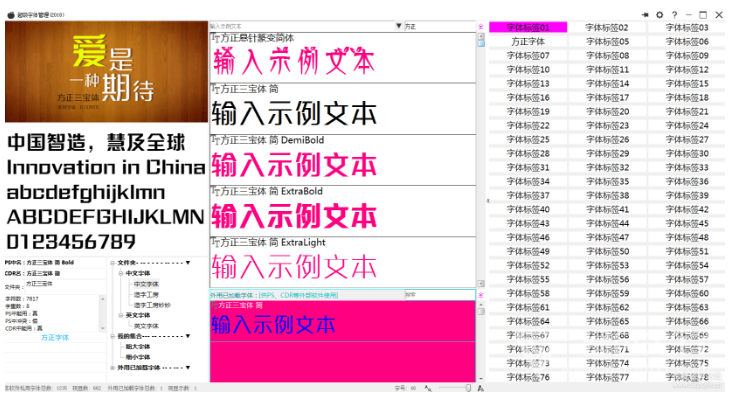The height and width of the screenshot is (395, 730).
Task: Click the increase font size icon in status bar
Action: 480,388
